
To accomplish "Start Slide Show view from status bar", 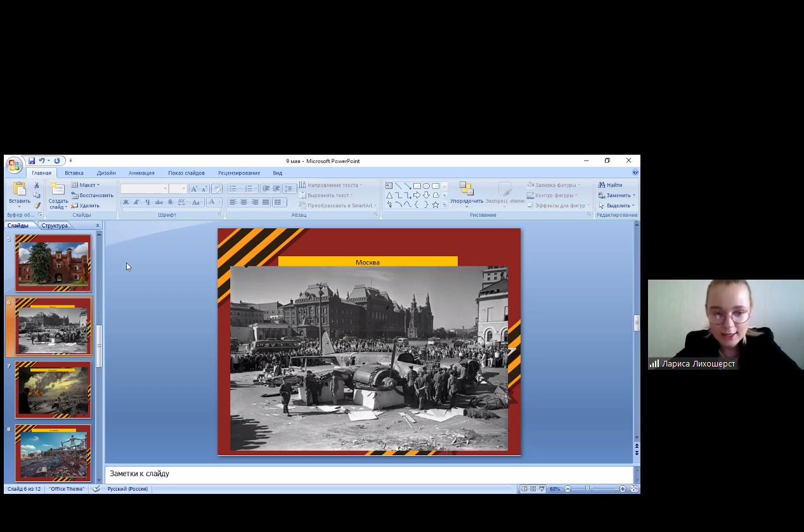I will pyautogui.click(x=542, y=489).
